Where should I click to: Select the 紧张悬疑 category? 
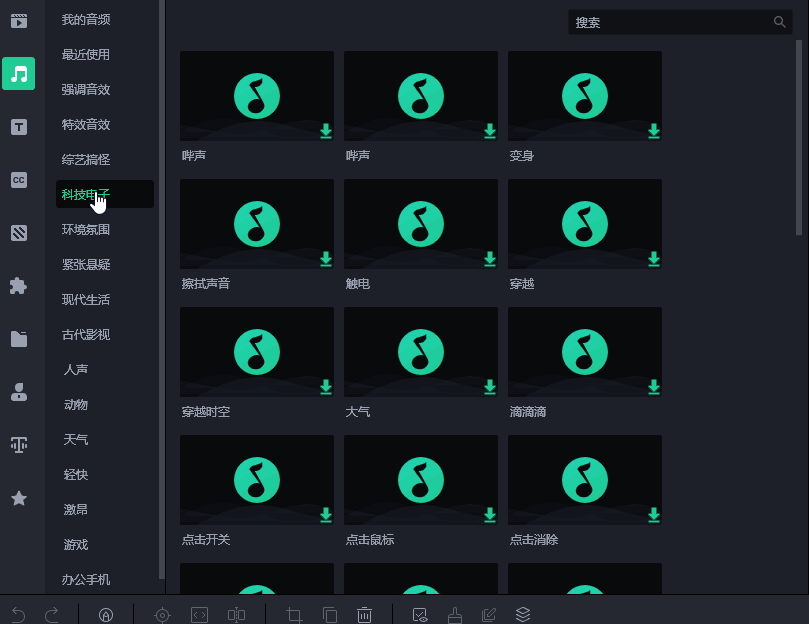[86, 265]
